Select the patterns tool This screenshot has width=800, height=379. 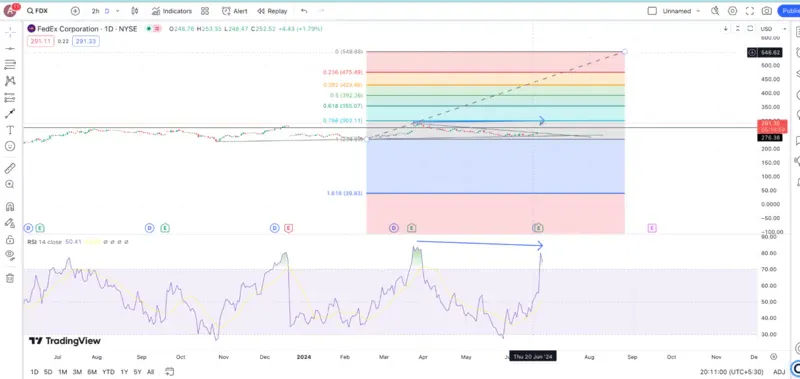click(x=10, y=81)
